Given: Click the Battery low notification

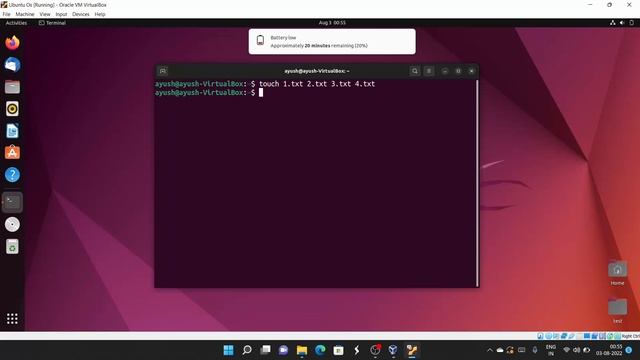Looking at the screenshot, I should click(x=332, y=41).
